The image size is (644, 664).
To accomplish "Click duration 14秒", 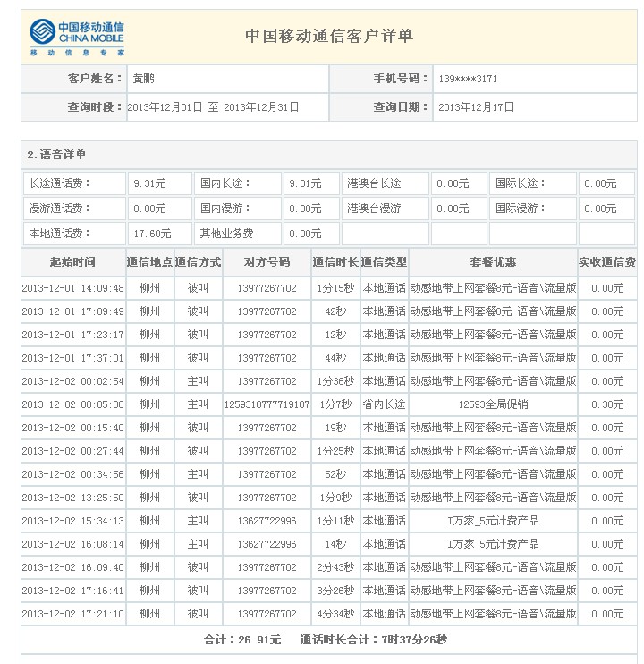I will 335,544.
